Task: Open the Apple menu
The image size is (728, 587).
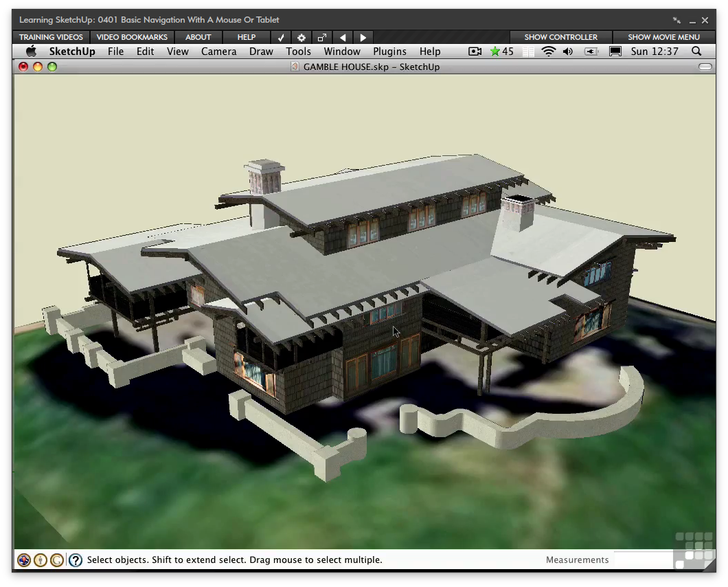Action: (x=31, y=51)
